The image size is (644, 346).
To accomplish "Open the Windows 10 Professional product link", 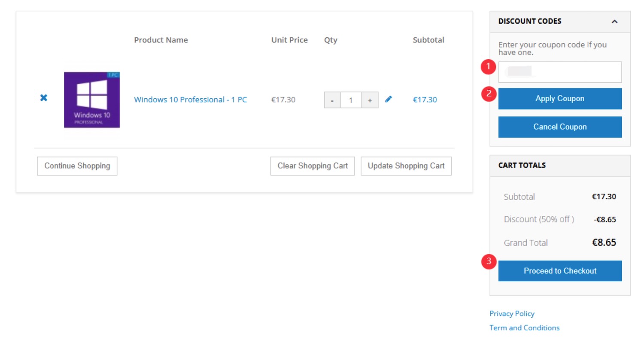I will click(190, 100).
